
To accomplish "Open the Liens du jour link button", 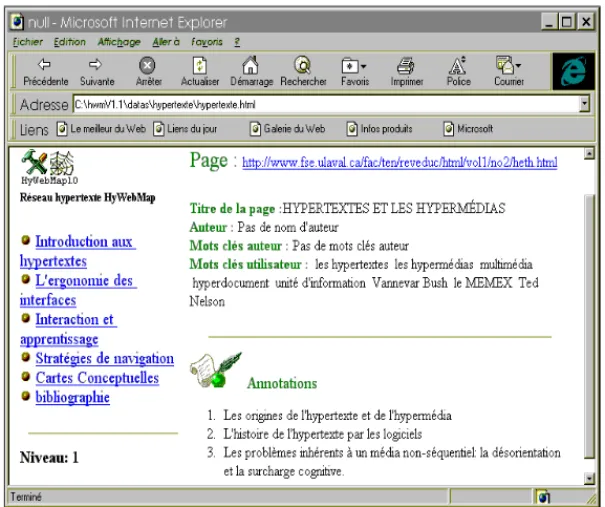I will click(185, 129).
